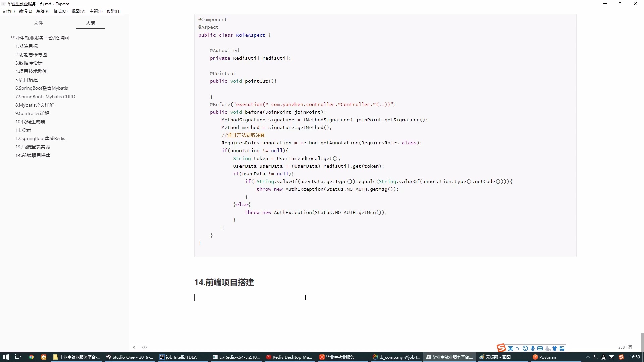Open the Sogou toolbox grid icon
644x362 pixels.
[562, 348]
